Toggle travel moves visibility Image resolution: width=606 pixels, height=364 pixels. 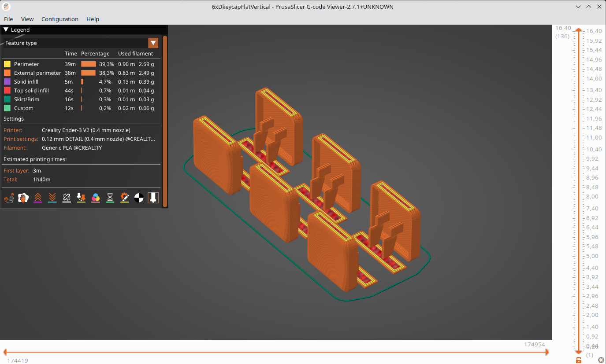9,198
